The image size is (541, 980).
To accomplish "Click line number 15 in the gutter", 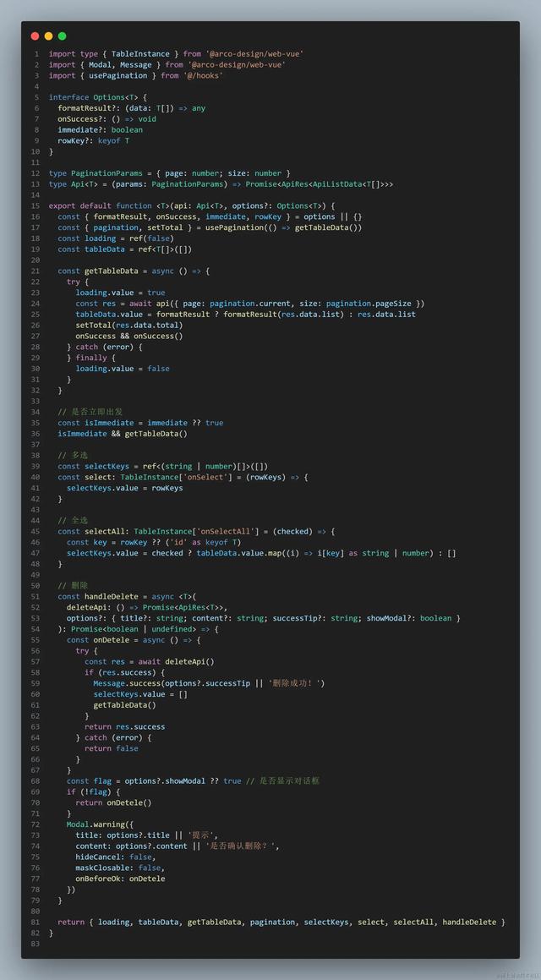I will pos(35,205).
